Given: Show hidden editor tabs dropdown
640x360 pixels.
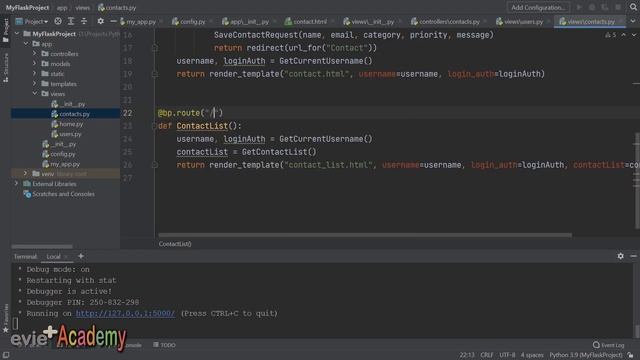Looking at the screenshot, I should coord(633,21).
